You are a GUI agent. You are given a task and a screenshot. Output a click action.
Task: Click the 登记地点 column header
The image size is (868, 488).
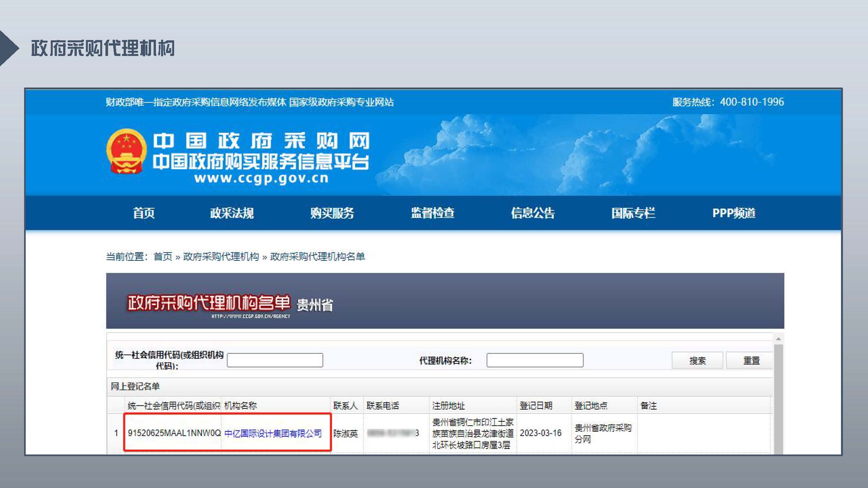(591, 405)
